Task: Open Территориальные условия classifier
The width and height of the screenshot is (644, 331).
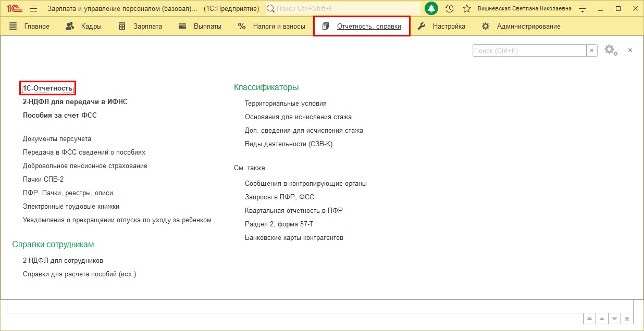Action: [x=286, y=104]
